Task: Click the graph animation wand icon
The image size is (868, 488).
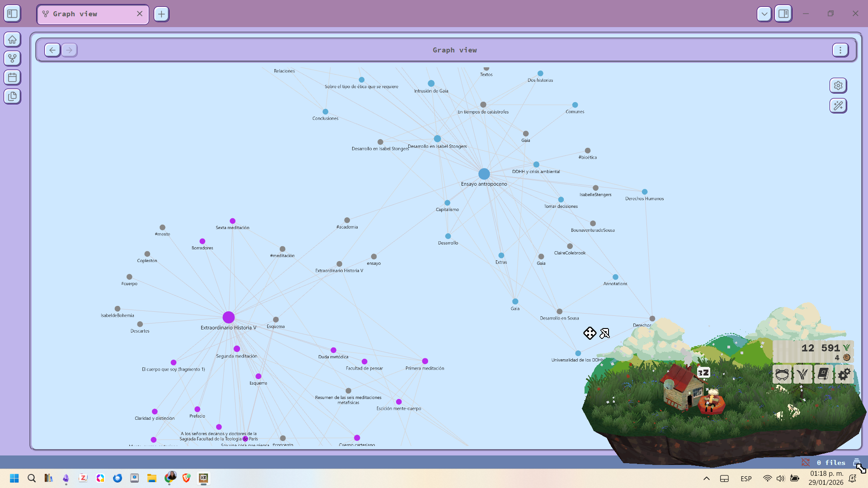Action: coord(838,106)
